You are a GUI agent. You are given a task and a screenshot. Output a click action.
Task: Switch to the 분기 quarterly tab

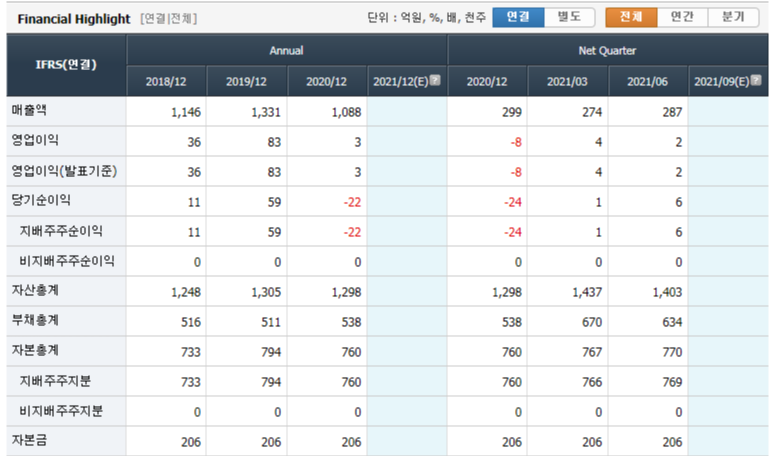click(733, 17)
